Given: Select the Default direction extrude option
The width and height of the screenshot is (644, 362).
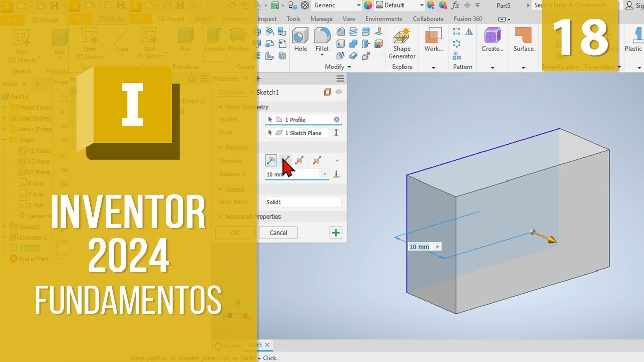Looking at the screenshot, I should [x=271, y=161].
